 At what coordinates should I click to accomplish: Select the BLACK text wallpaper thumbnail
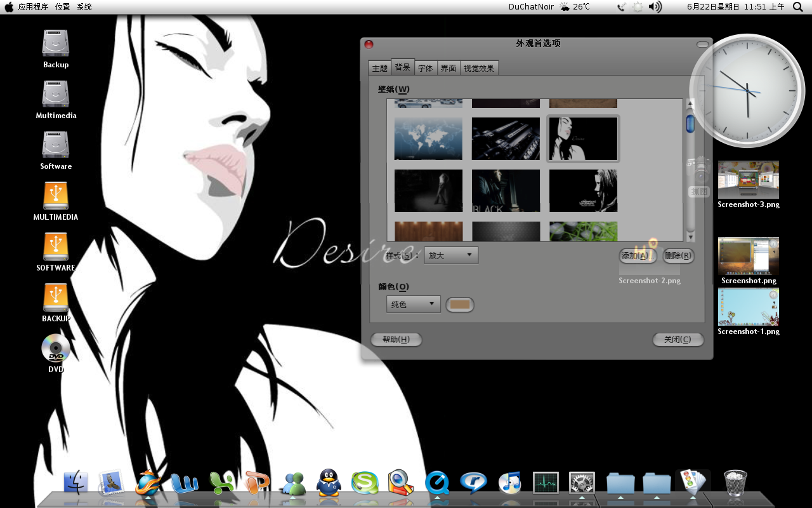pos(506,190)
